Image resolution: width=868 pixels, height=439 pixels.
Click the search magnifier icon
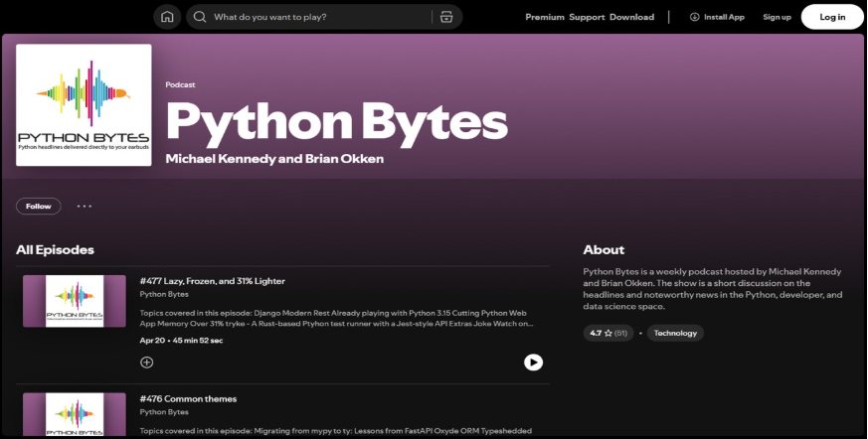[200, 17]
